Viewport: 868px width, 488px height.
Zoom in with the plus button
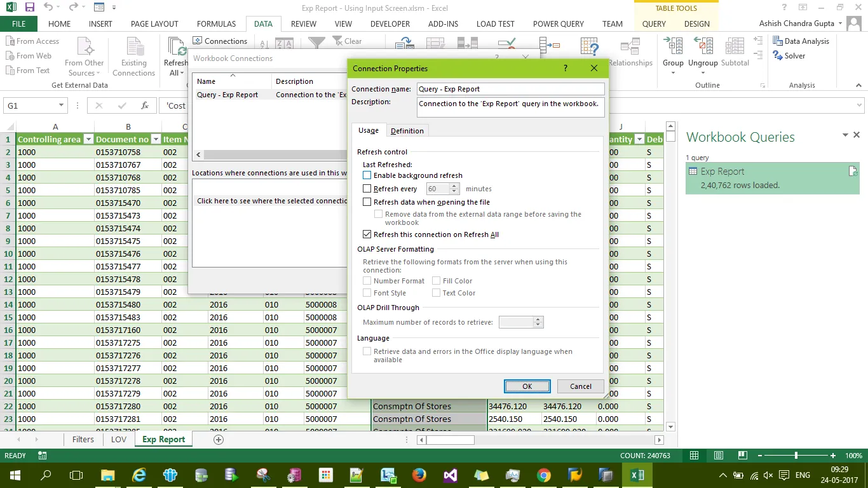(x=833, y=456)
